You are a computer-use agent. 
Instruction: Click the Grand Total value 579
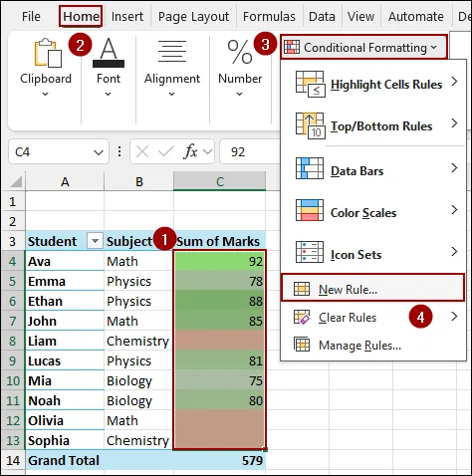(x=219, y=460)
